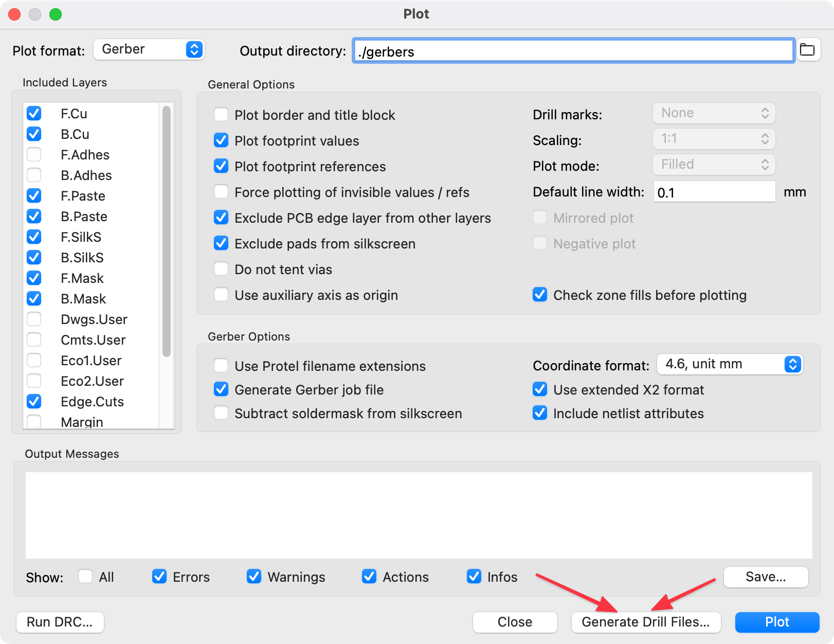
Task: Toggle Plot border and title block
Action: tap(221, 114)
